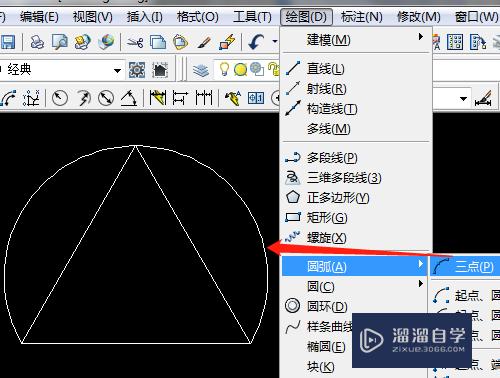Viewport: 500px width, 378px height.
Task: Choose 构造线(T) from the draw menu
Action: tap(356, 109)
